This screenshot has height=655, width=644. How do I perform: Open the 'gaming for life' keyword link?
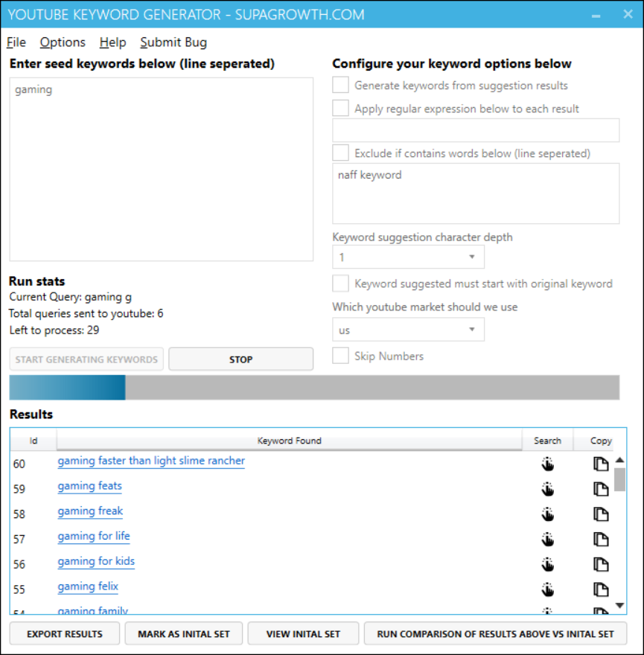point(94,536)
